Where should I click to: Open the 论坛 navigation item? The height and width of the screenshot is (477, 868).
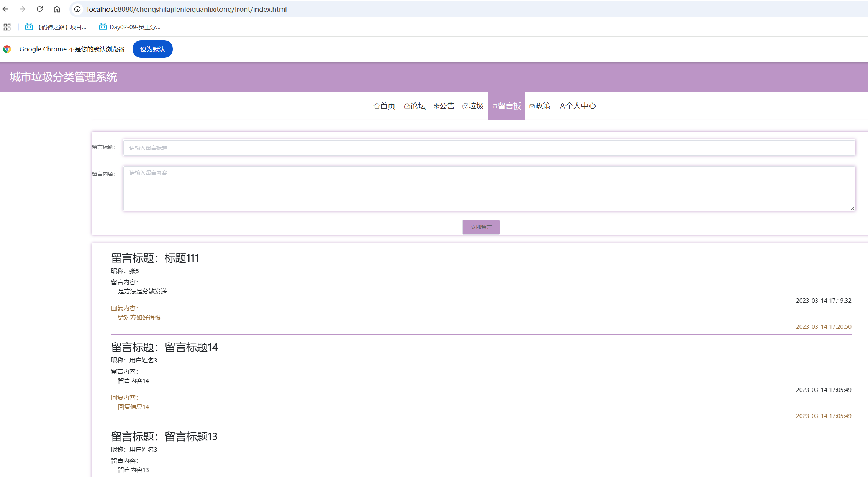[x=415, y=106]
